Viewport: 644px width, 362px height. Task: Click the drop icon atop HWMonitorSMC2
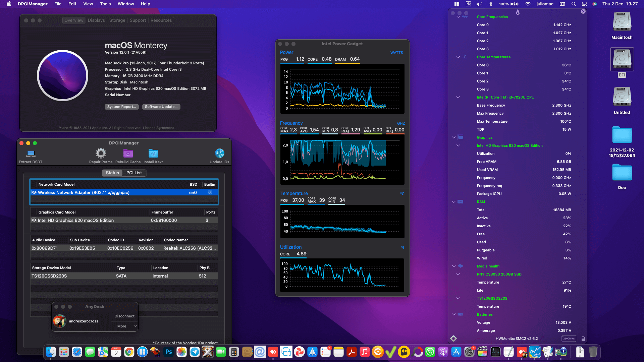pyautogui.click(x=518, y=12)
